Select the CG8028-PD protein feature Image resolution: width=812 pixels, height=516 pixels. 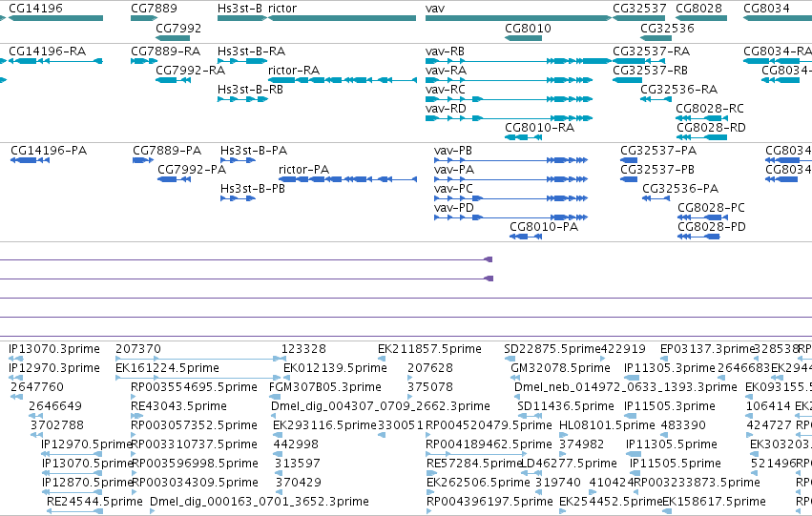point(699,237)
